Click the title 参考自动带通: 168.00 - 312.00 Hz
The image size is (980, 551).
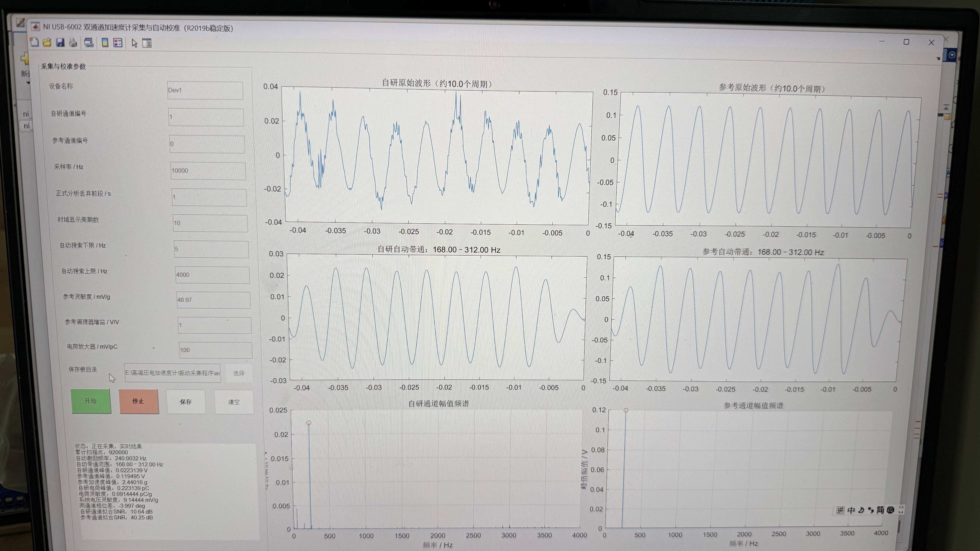[x=763, y=252]
